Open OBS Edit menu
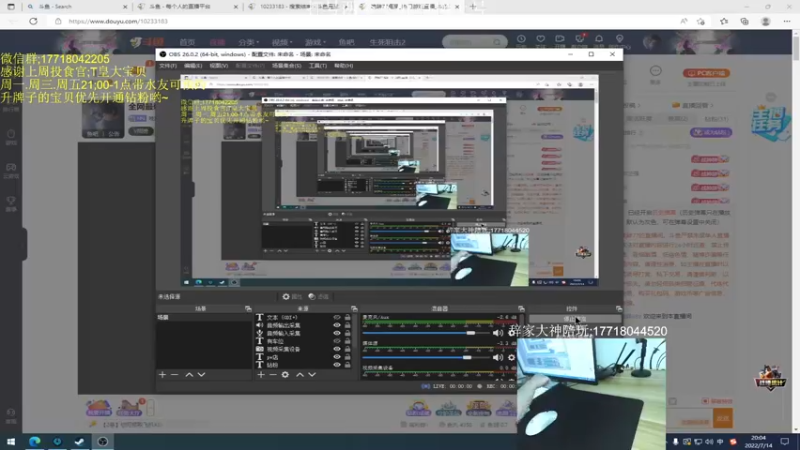 click(193, 66)
